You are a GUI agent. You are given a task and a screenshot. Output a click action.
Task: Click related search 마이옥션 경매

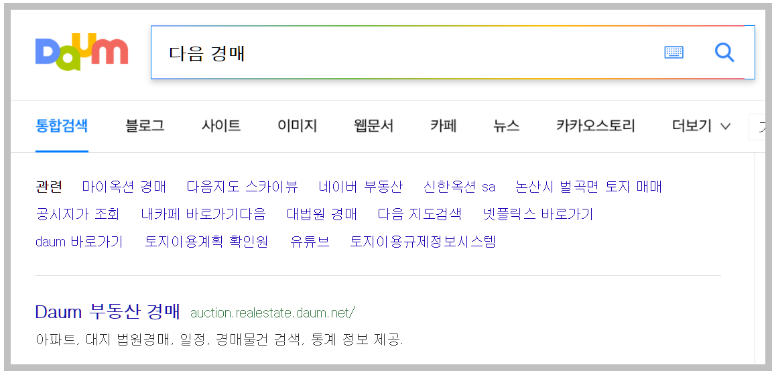click(x=124, y=187)
